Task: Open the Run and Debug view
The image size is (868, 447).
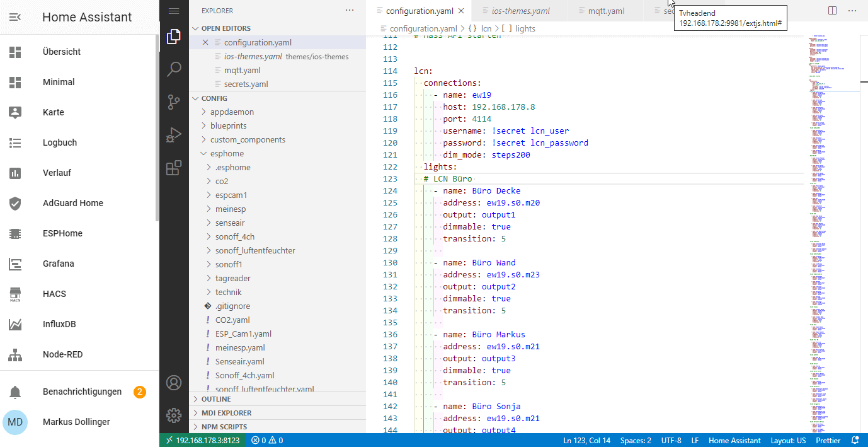Action: click(x=174, y=135)
